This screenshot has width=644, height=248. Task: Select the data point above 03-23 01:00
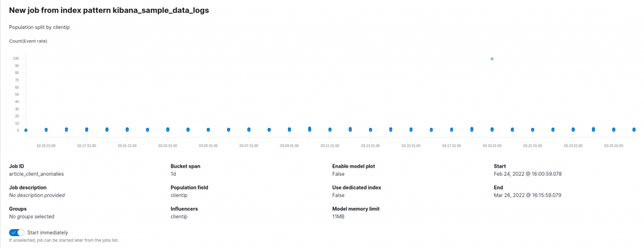(x=573, y=129)
